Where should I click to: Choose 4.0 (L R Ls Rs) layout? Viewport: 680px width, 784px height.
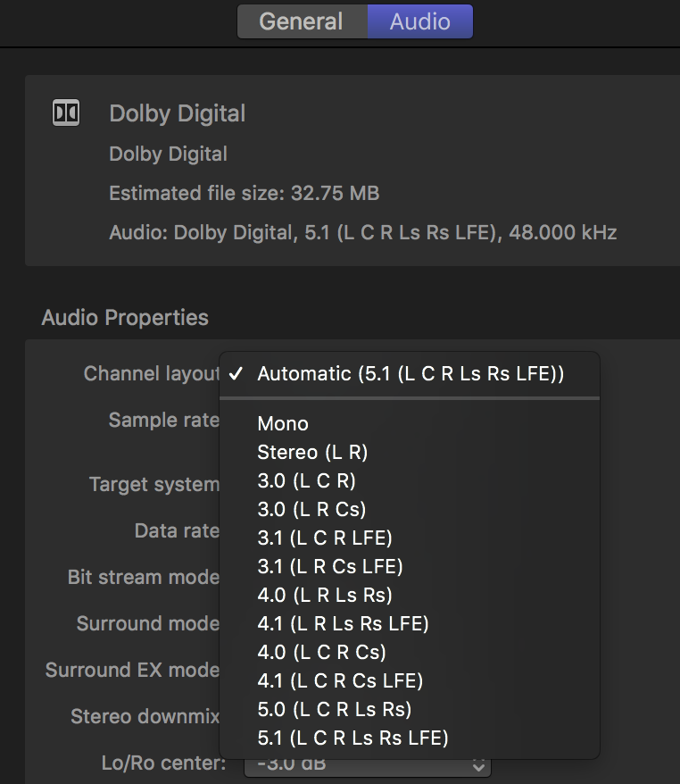pyautogui.click(x=325, y=595)
